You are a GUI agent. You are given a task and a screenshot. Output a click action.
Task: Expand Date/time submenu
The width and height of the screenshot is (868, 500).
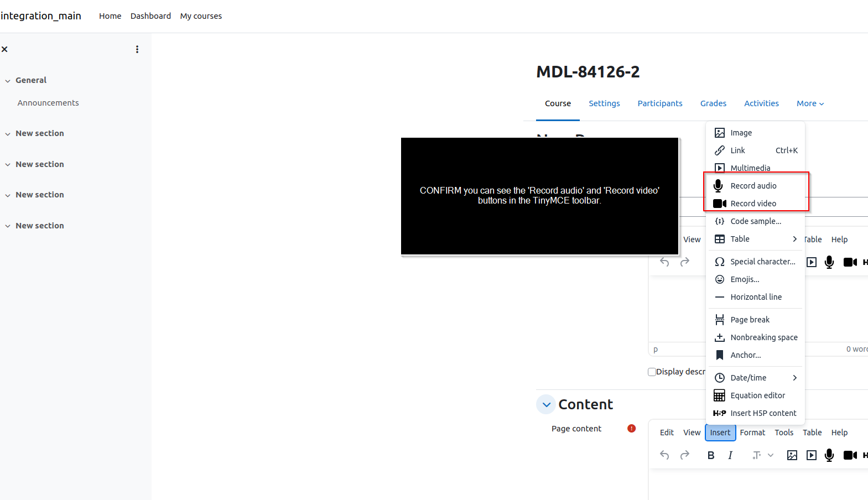756,378
